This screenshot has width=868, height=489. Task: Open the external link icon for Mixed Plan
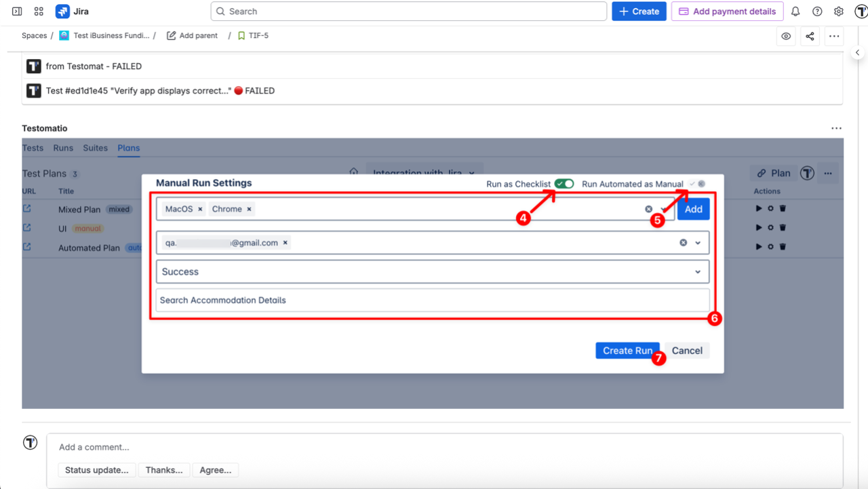pos(27,209)
